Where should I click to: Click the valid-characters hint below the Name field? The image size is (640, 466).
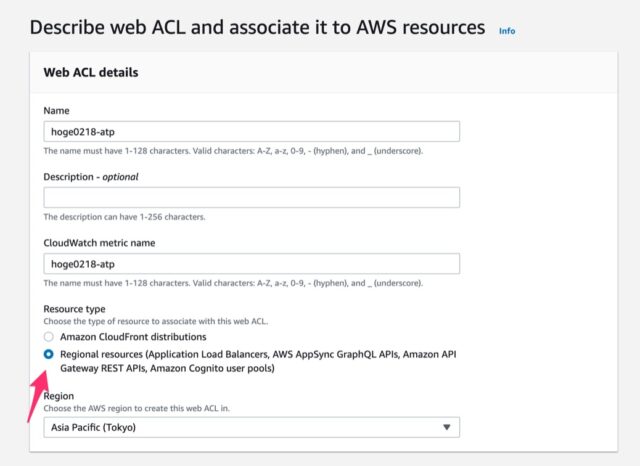(x=233, y=151)
